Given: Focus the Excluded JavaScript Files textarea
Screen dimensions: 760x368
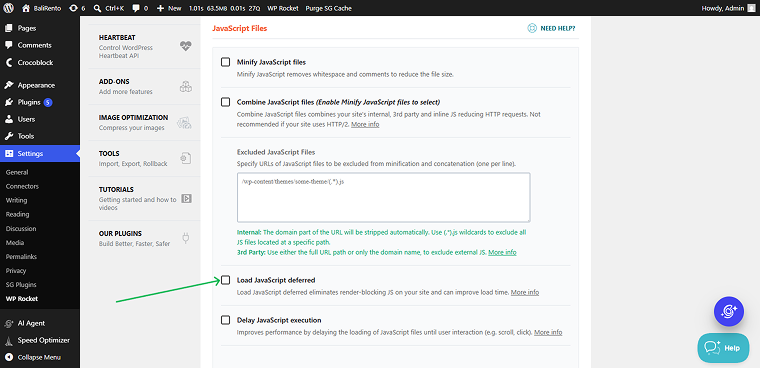Looking at the screenshot, I should [383, 197].
